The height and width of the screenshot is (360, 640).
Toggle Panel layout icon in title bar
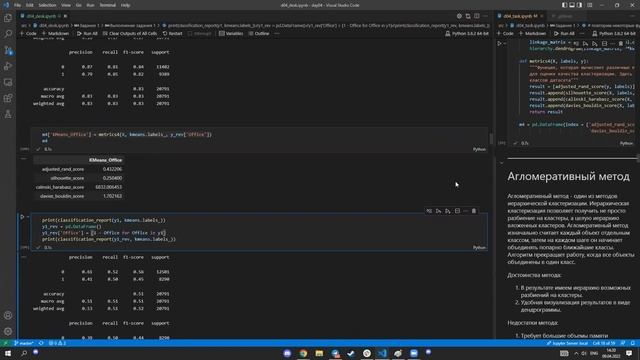click(x=572, y=5)
